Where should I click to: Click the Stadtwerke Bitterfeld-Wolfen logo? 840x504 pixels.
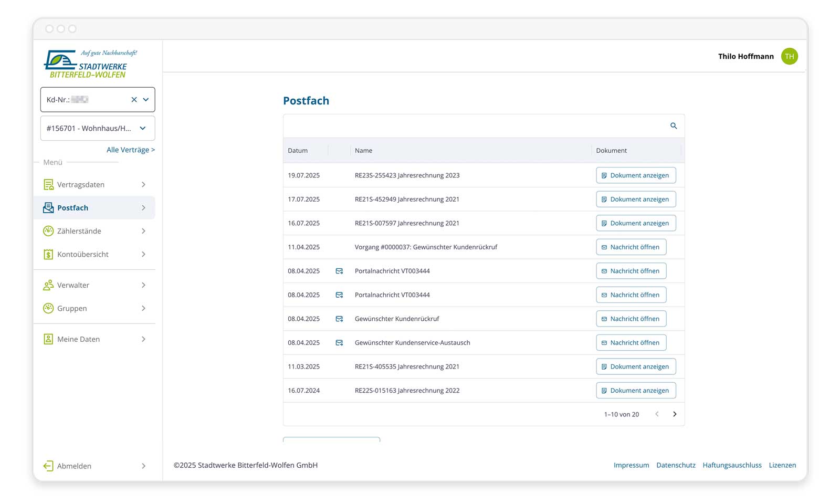90,64
